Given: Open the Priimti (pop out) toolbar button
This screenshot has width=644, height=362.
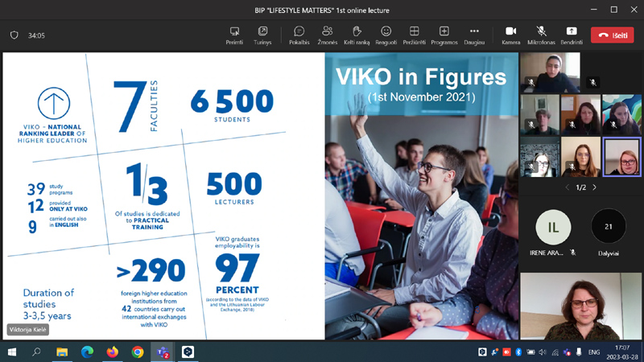Looking at the screenshot, I should pyautogui.click(x=234, y=35).
